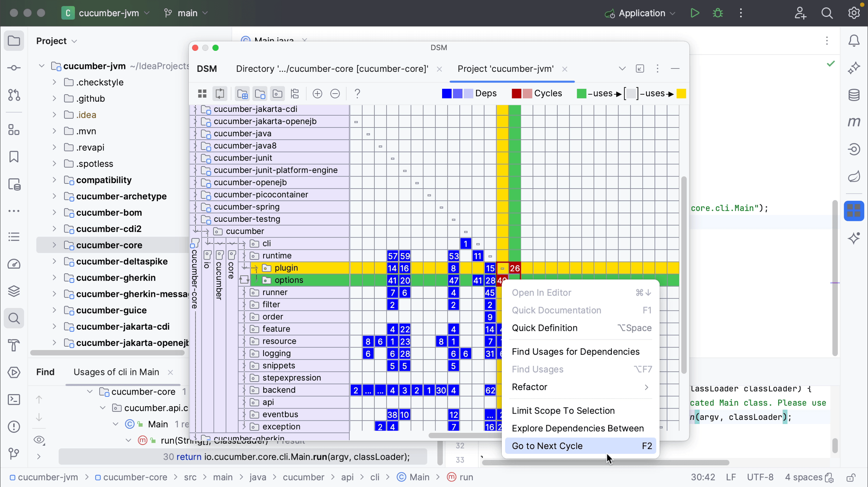Click the DSM matrix grid icon
This screenshot has width=868, height=487.
[x=202, y=94]
